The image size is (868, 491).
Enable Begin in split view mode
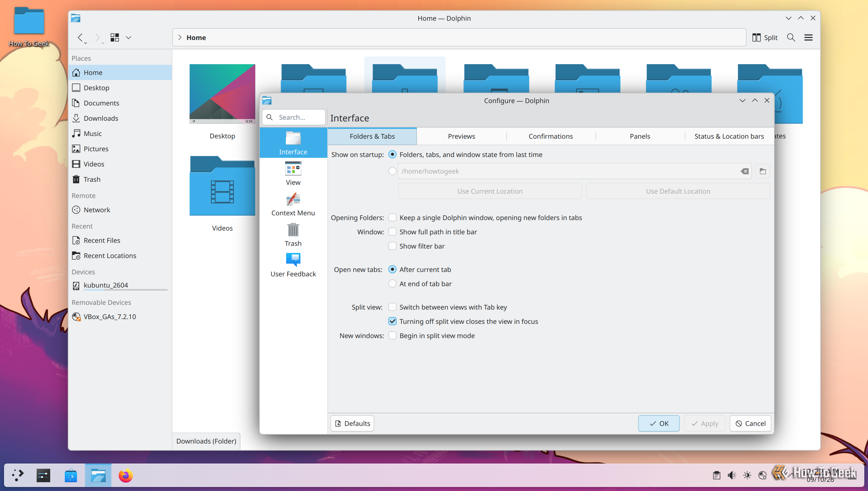click(392, 335)
